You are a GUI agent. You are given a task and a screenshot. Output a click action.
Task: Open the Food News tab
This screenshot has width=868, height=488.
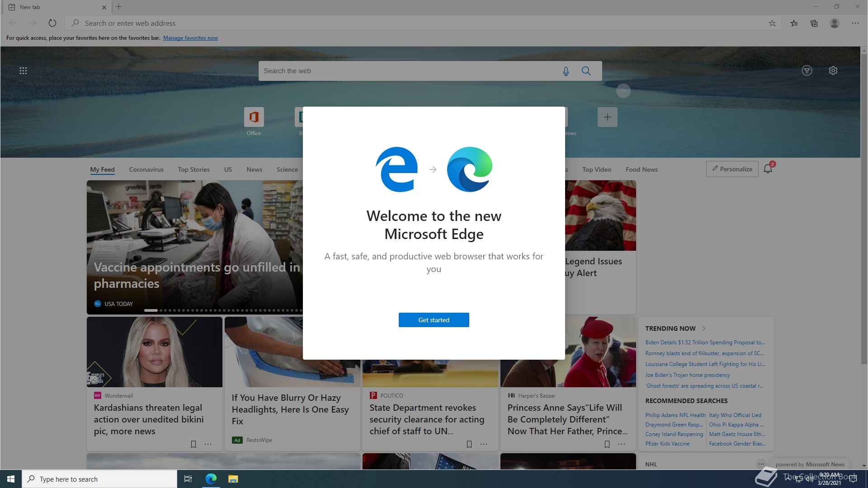tap(642, 169)
